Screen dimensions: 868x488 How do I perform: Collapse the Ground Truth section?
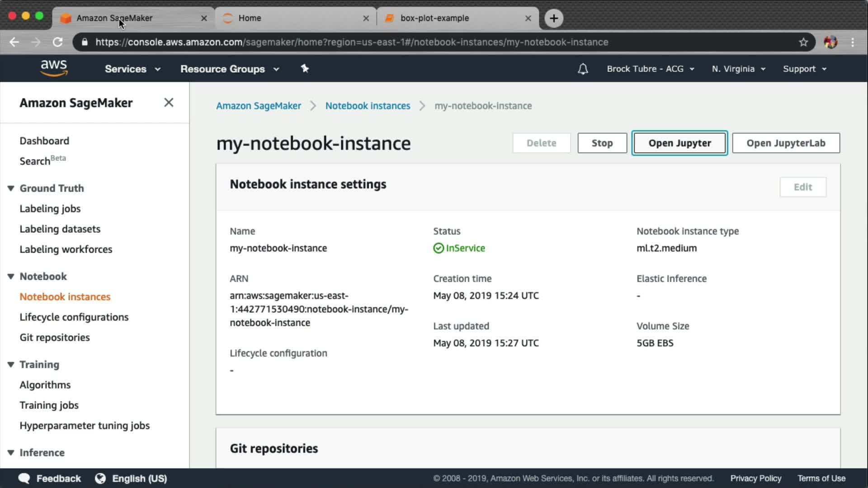coord(11,188)
